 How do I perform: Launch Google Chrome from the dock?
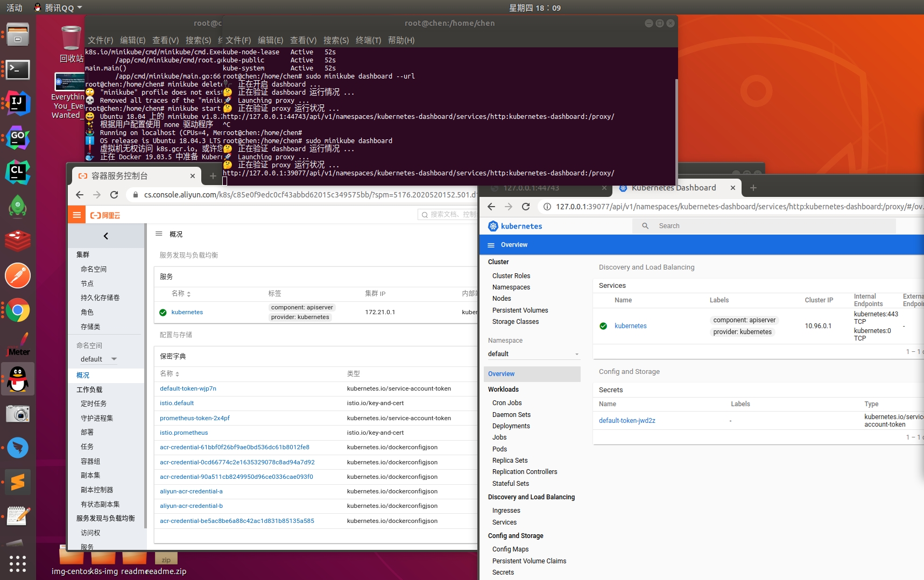18,310
